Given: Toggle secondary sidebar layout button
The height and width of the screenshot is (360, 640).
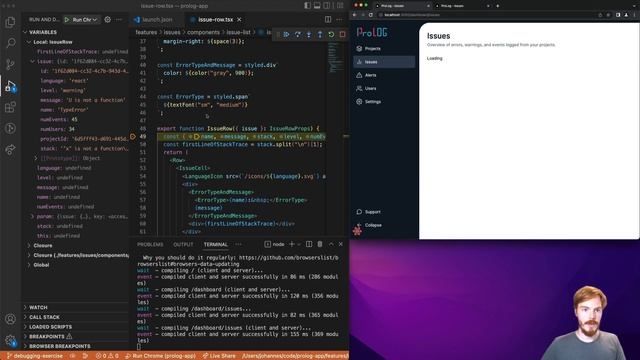Looking at the screenshot, I should point(327,6).
